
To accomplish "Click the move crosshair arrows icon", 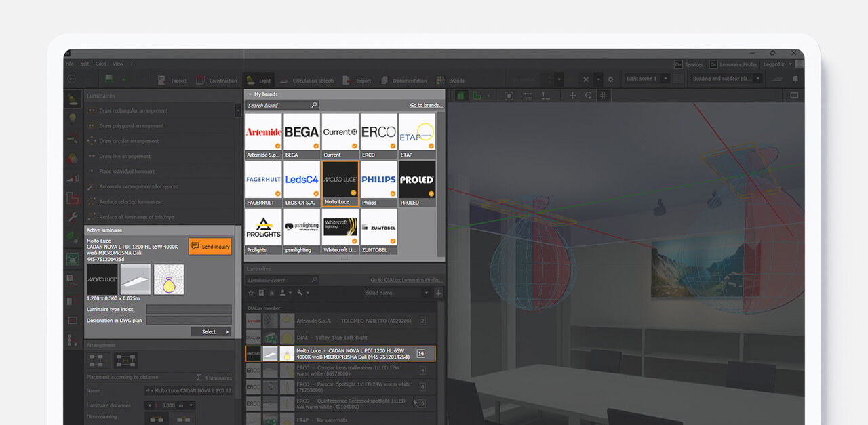I will pyautogui.click(x=572, y=96).
